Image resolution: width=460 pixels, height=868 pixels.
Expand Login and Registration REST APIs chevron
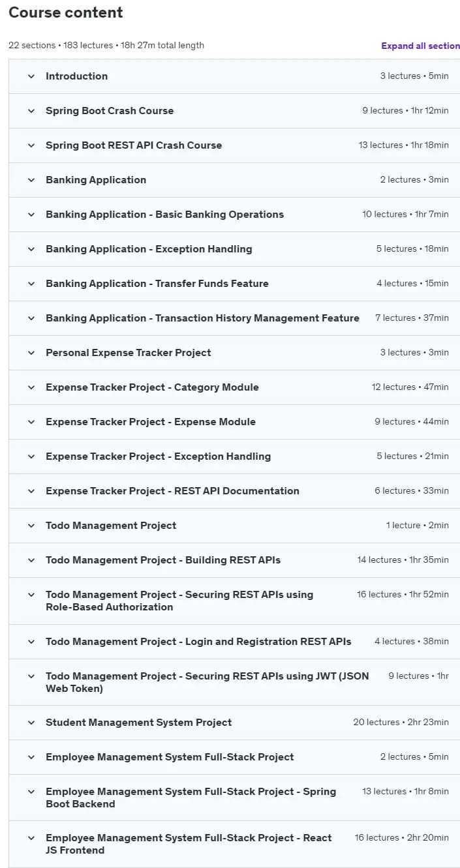coord(31,642)
